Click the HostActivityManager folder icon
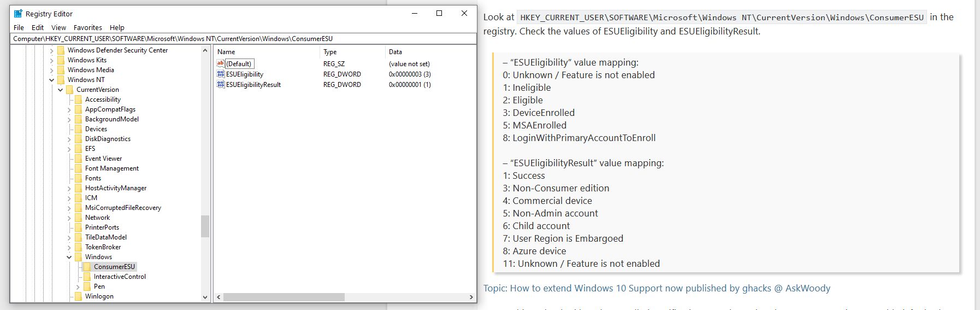 (79, 188)
